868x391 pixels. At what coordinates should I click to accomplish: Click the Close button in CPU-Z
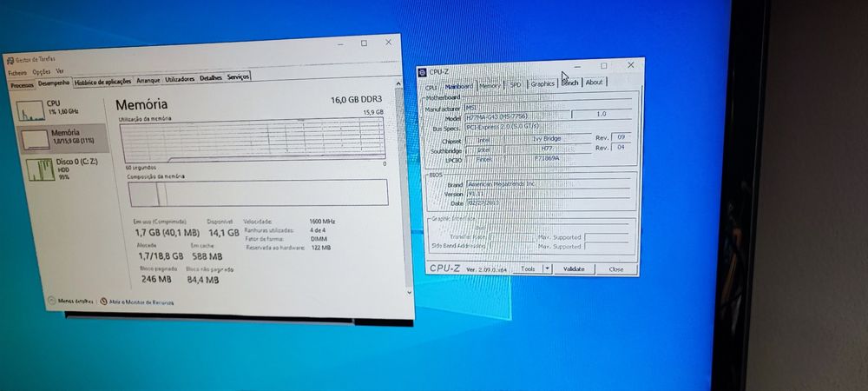tap(616, 269)
